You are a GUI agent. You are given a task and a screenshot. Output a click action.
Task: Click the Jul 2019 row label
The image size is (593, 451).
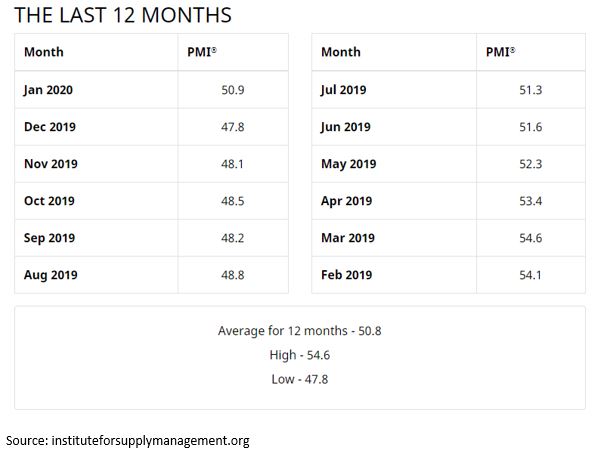343,90
